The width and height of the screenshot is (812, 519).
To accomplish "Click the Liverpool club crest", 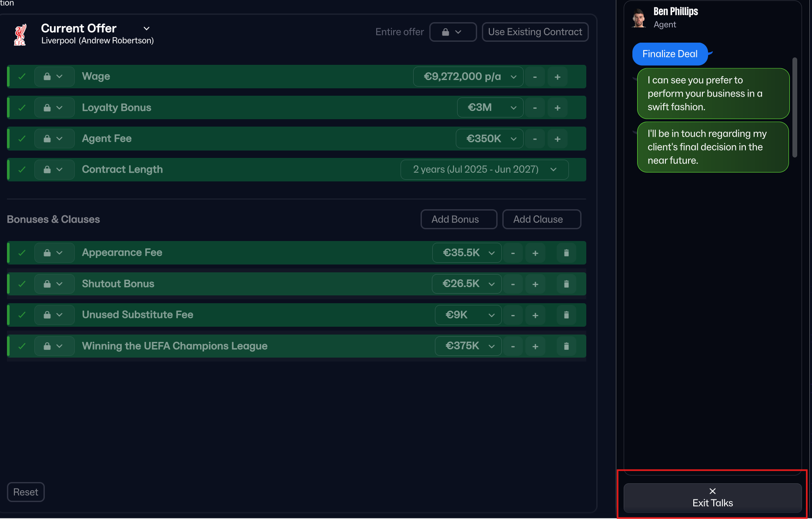I will tap(20, 35).
